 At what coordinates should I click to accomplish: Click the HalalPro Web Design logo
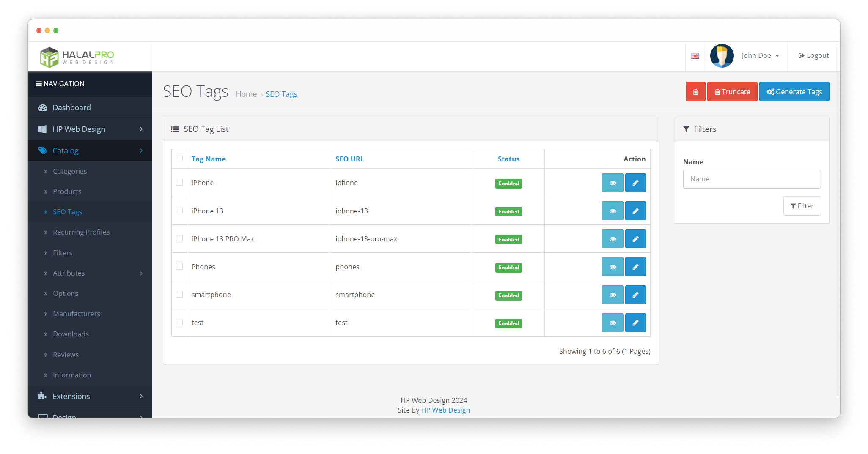click(x=77, y=57)
